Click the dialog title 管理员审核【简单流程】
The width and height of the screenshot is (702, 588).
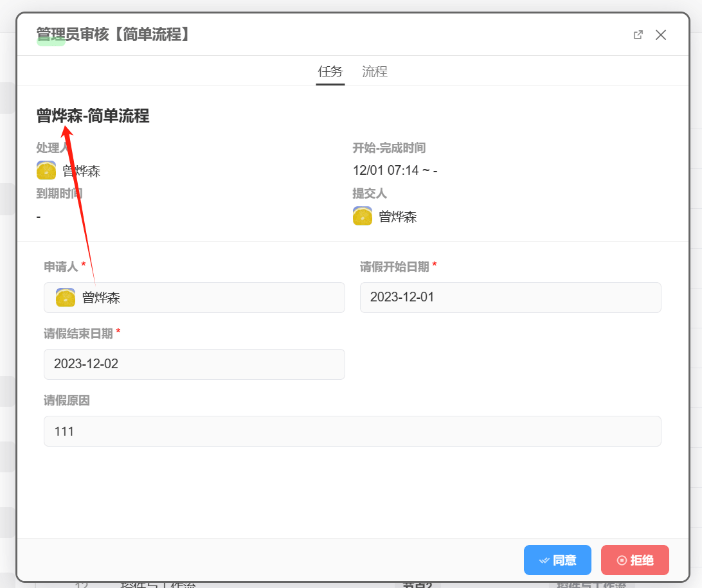point(114,35)
